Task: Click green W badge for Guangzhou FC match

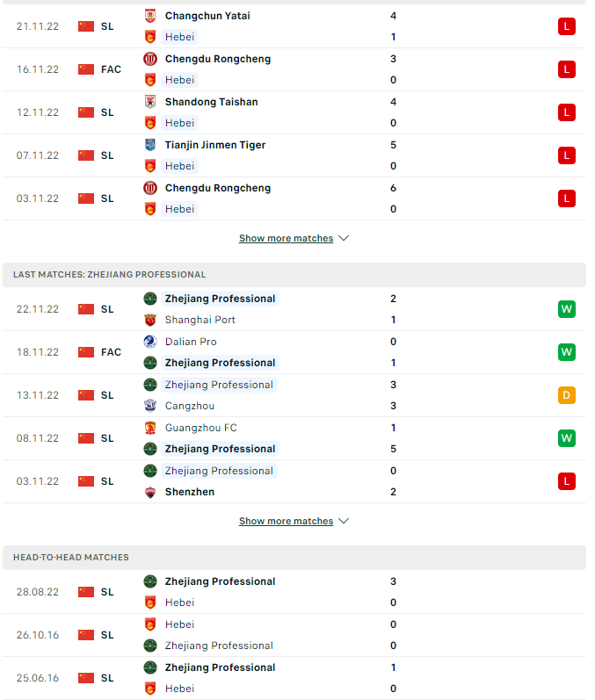Action: pyautogui.click(x=566, y=438)
